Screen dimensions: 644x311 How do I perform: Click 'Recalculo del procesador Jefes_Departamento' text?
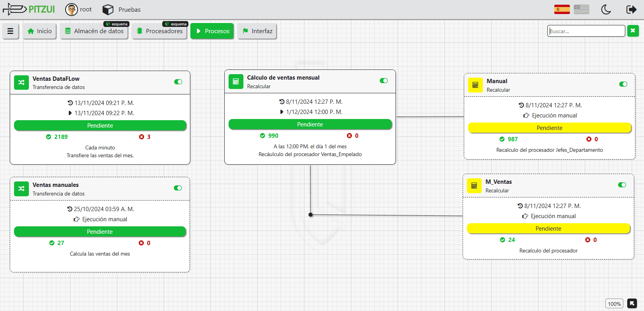pyautogui.click(x=550, y=150)
